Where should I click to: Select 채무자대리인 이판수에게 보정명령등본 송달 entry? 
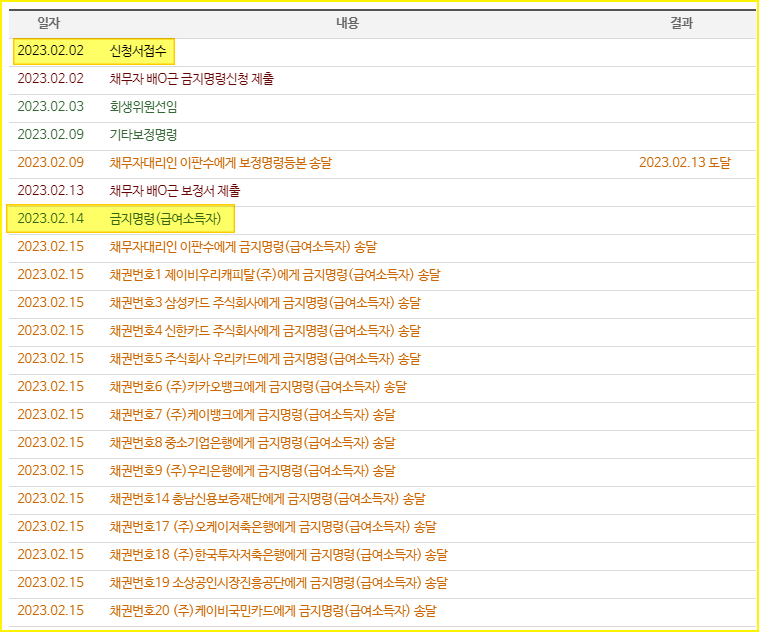[x=221, y=163]
